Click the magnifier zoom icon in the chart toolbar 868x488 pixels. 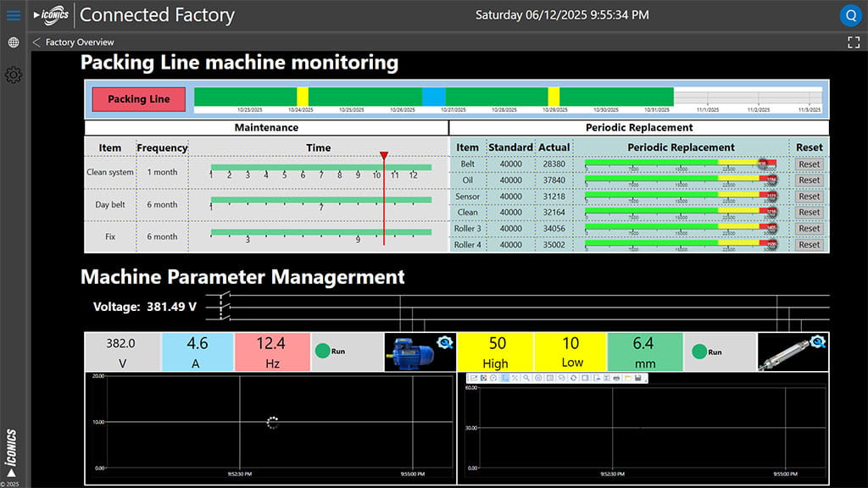click(526, 378)
